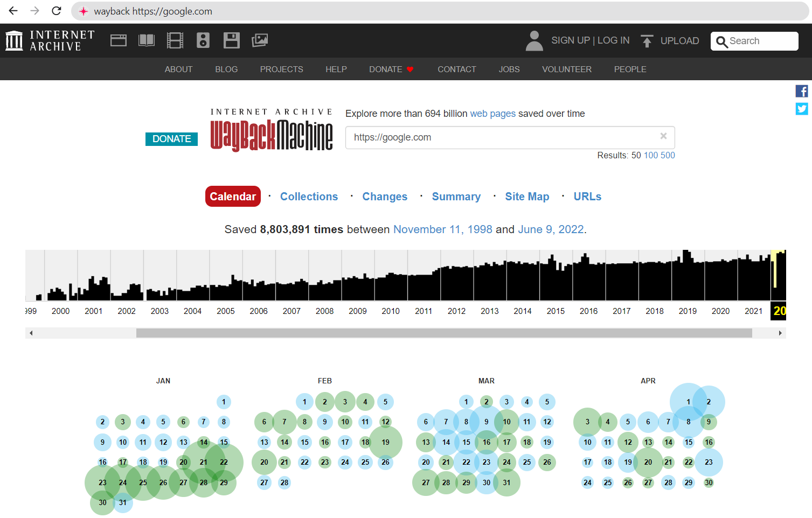This screenshot has width=812, height=518.
Task: Open the BLOG menu item
Action: tap(226, 69)
